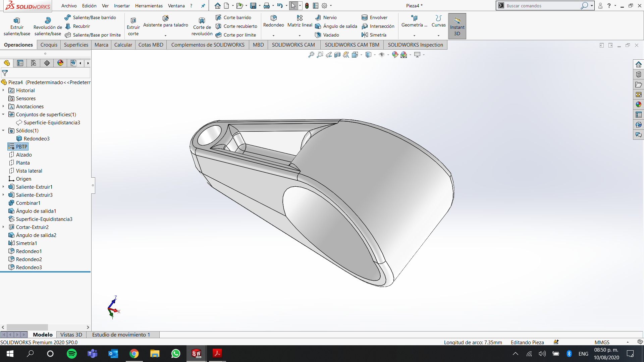Open the Estudio de movimiento 1 tab

coord(121,335)
